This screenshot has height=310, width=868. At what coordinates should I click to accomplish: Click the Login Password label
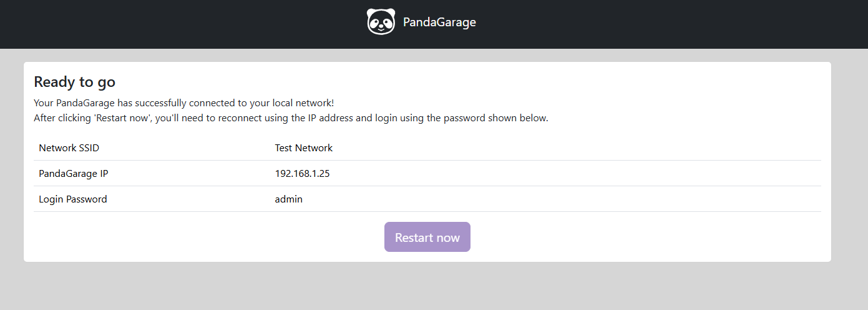(x=73, y=199)
